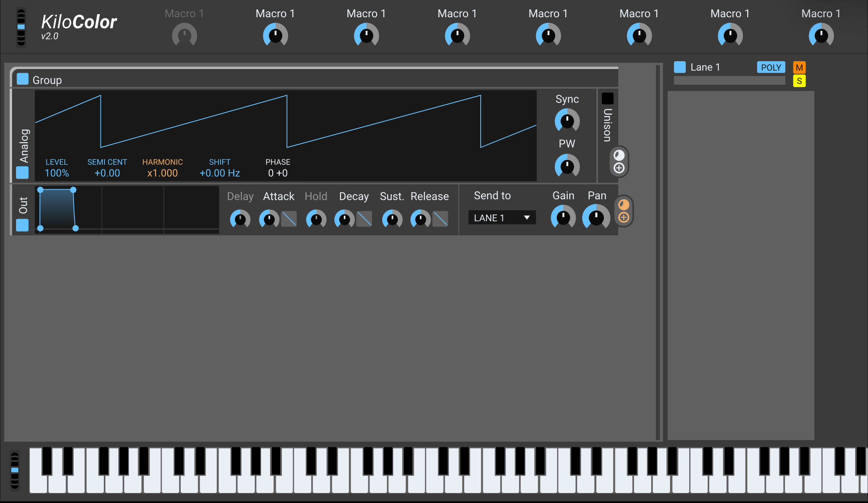Image resolution: width=868 pixels, height=503 pixels.
Task: Enable the black Unison toggle box
Action: [607, 99]
